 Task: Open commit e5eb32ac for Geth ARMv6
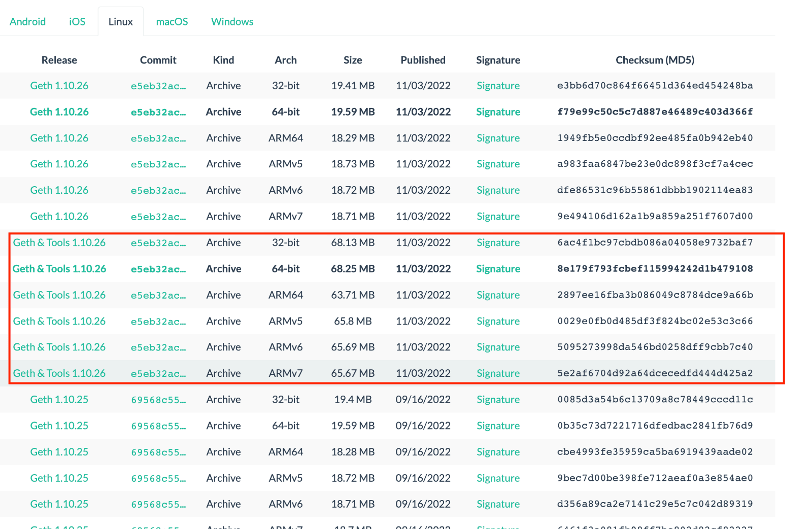[x=158, y=191]
